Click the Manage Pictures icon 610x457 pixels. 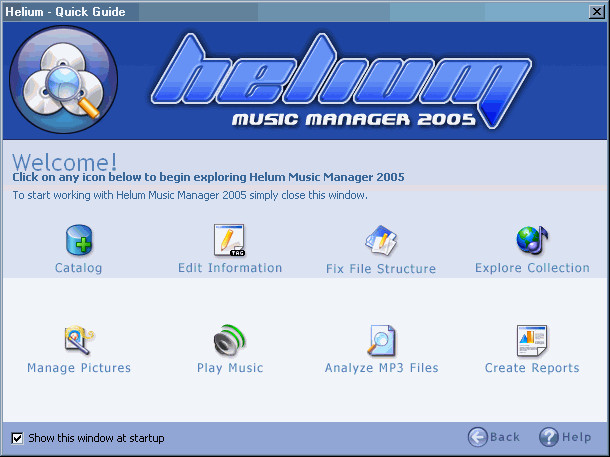79,340
